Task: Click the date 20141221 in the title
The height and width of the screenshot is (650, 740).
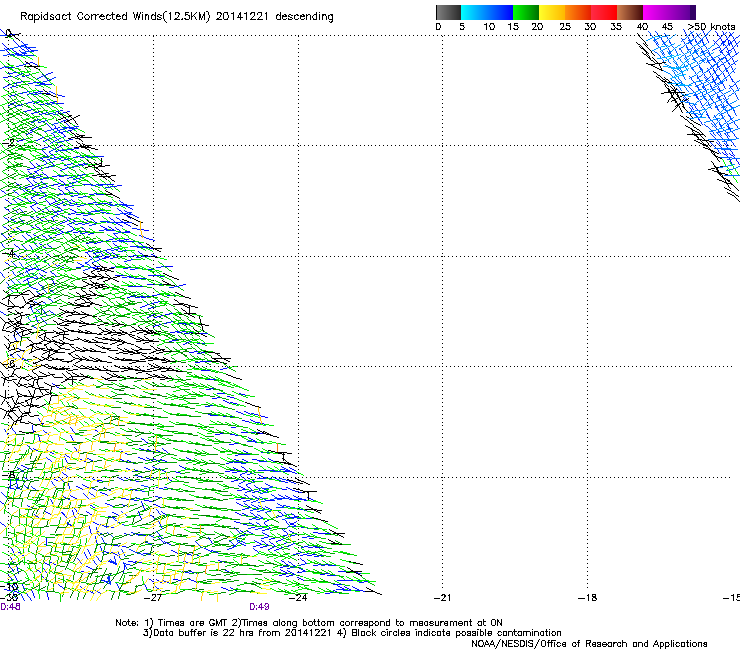Action: tap(242, 17)
